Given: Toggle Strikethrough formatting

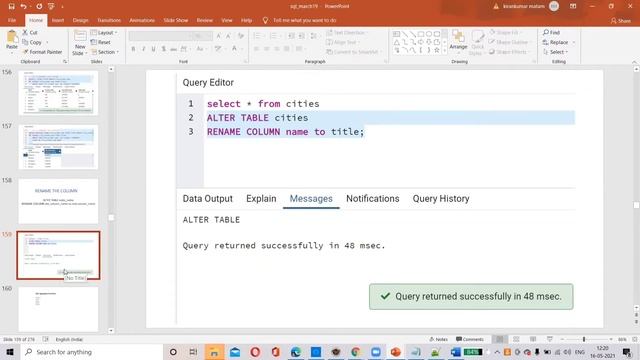Looking at the screenshot, I should (x=173, y=49).
